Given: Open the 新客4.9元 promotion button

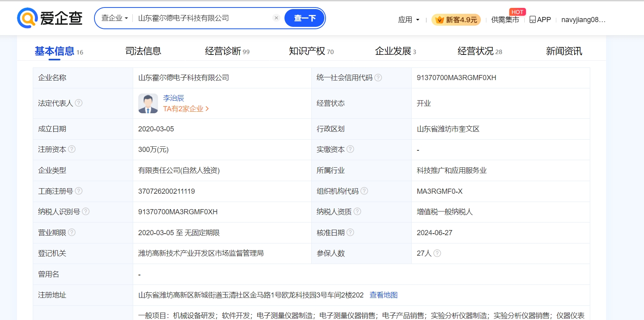Looking at the screenshot, I should click(456, 20).
